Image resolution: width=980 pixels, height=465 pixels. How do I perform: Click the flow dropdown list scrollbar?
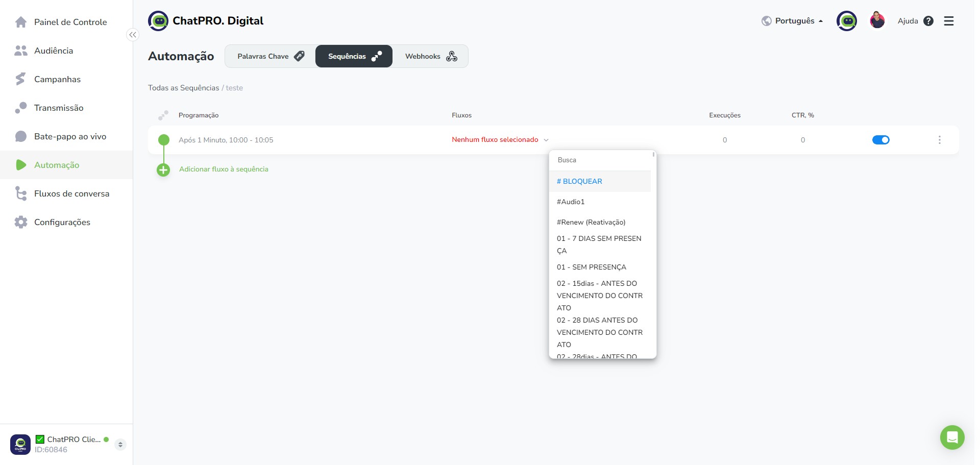coord(653,154)
